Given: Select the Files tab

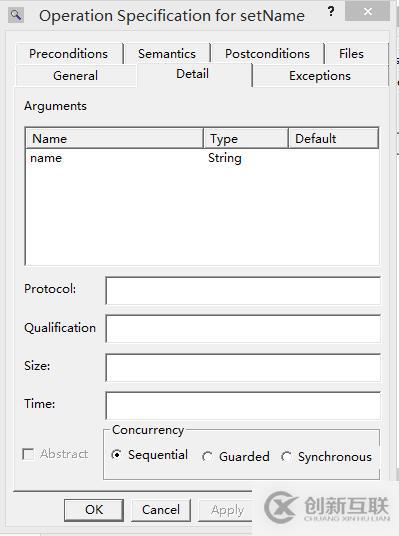Looking at the screenshot, I should click(x=351, y=54).
